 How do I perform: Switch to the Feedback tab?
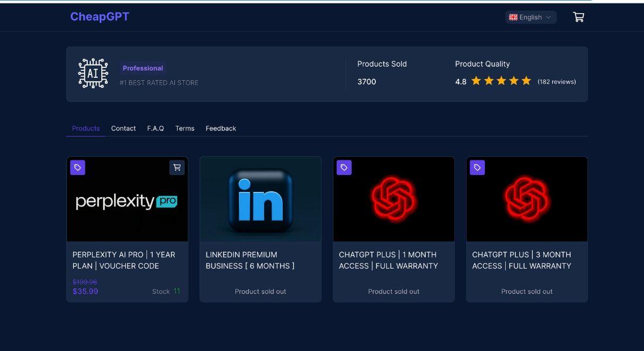click(221, 129)
